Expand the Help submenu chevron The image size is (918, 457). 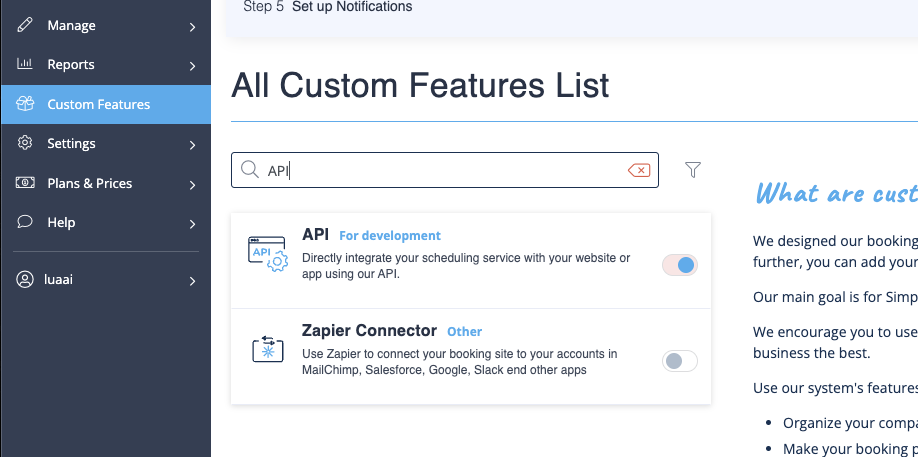[x=192, y=224]
